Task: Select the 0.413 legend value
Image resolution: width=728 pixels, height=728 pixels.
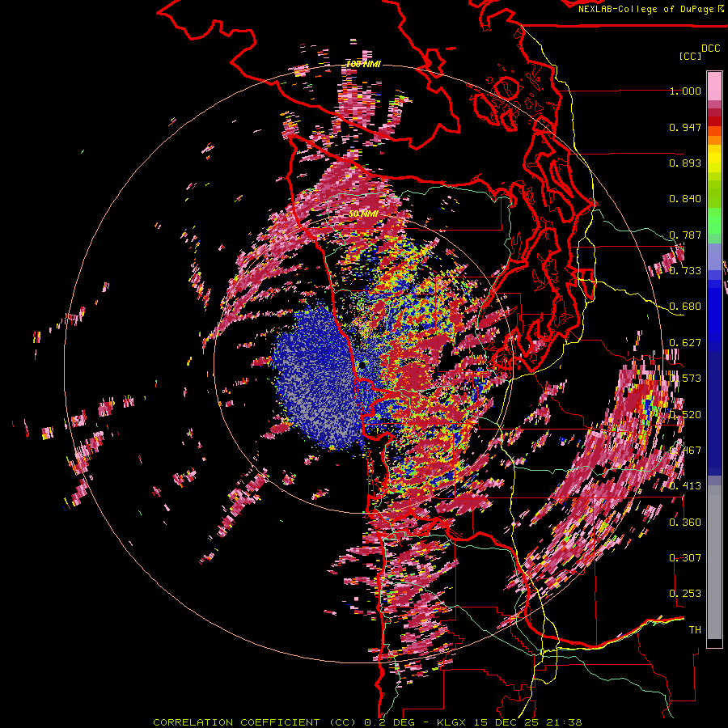Action: (685, 486)
